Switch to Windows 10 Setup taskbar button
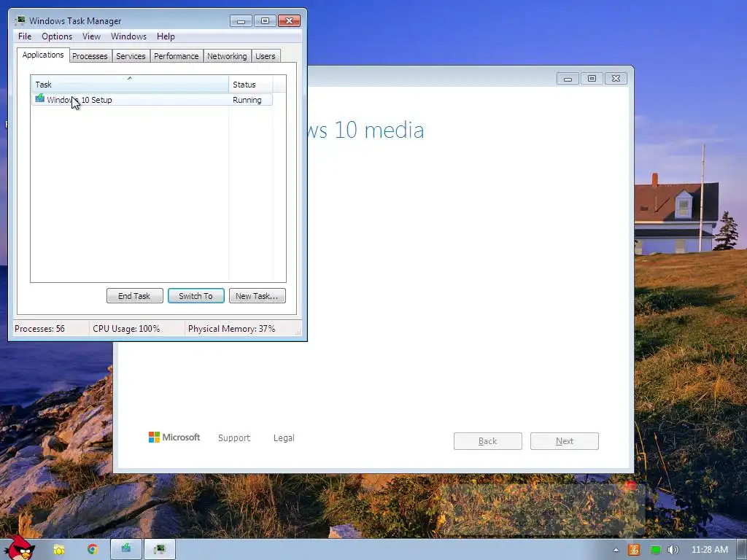The image size is (747, 560). [x=126, y=549]
